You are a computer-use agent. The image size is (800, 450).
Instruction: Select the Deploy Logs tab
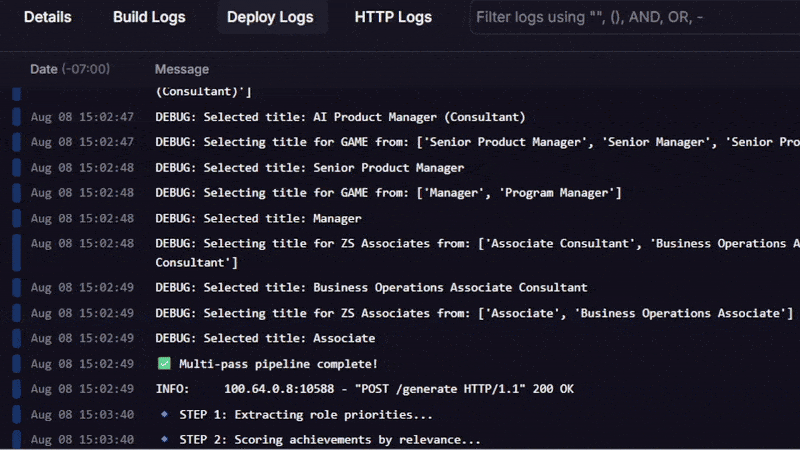click(x=270, y=17)
